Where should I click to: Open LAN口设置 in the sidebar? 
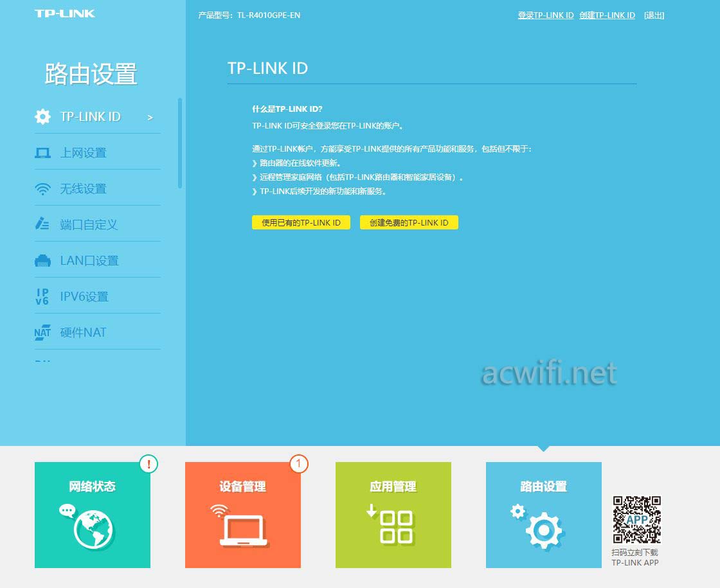[x=97, y=261]
